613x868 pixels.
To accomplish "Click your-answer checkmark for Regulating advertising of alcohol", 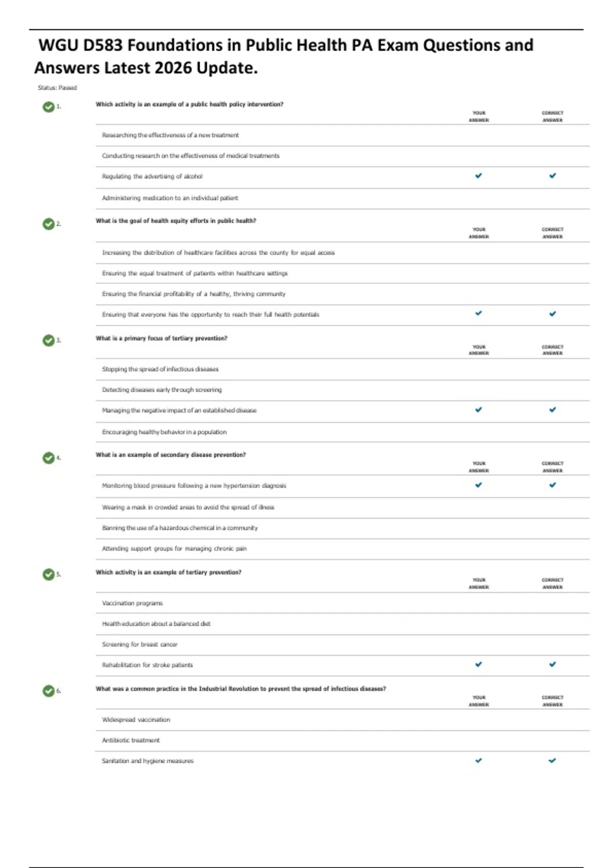I will click(x=479, y=176).
